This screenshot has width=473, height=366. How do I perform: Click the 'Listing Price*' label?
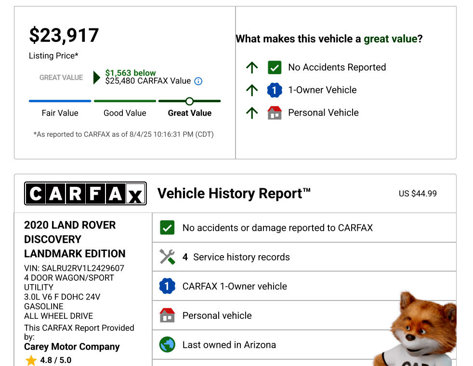click(53, 56)
